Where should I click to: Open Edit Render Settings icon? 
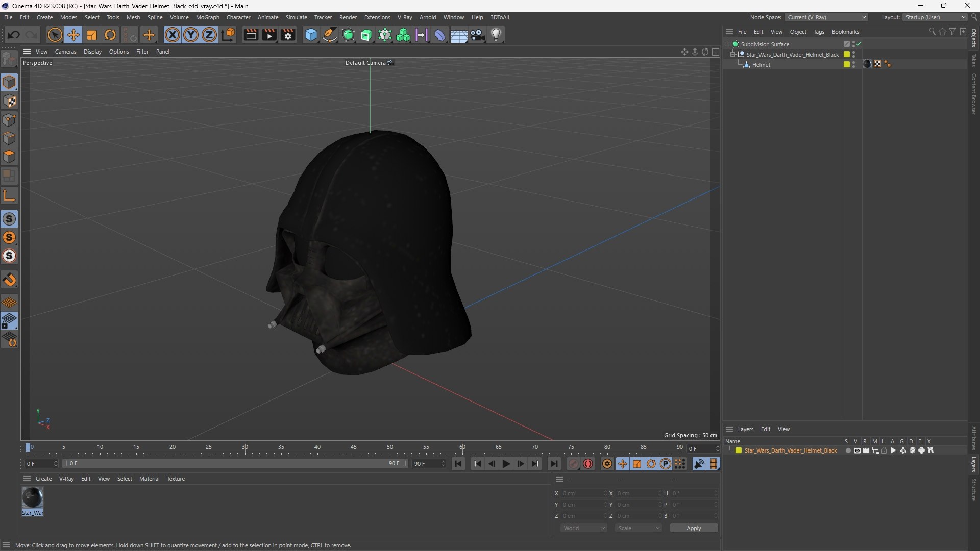(288, 35)
